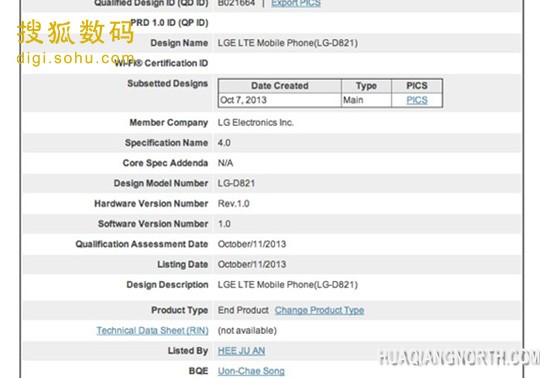Screen dimensions: 550x378
Task: Open Technical Data Sheet (RIN) link
Action: click(x=152, y=331)
